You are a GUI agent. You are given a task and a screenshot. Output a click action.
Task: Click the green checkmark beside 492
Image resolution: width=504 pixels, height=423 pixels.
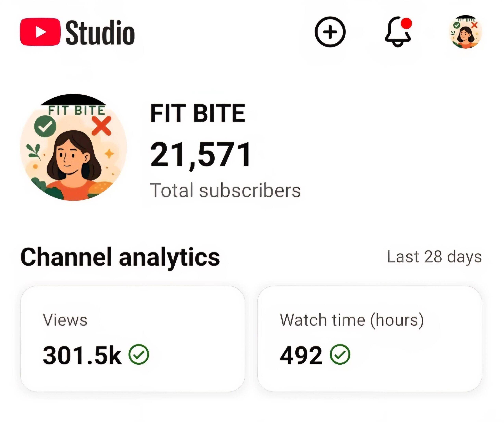pyautogui.click(x=340, y=354)
